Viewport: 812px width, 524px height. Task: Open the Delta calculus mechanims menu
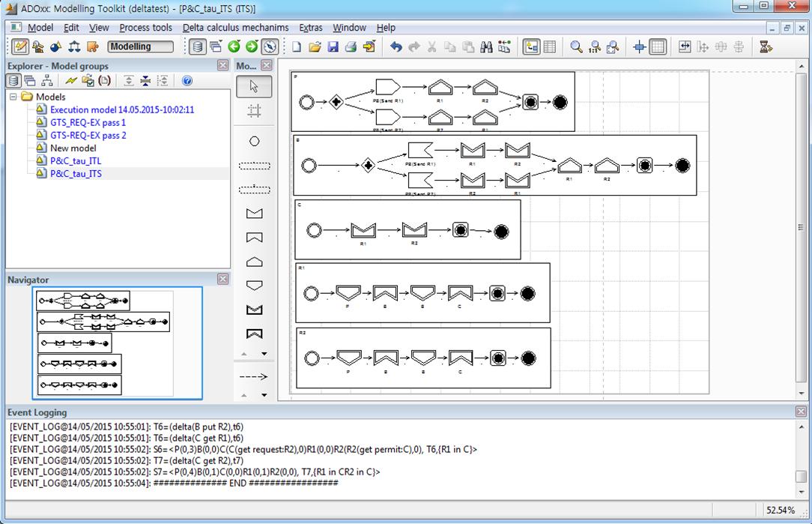(x=235, y=28)
